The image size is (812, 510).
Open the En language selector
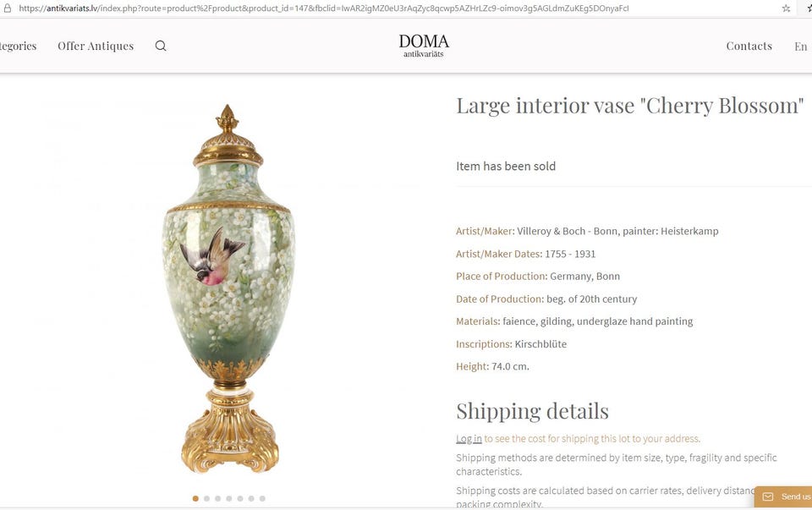pos(801,46)
